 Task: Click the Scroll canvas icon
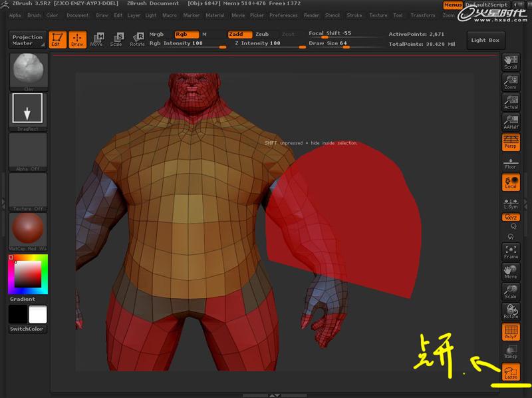[x=511, y=62]
